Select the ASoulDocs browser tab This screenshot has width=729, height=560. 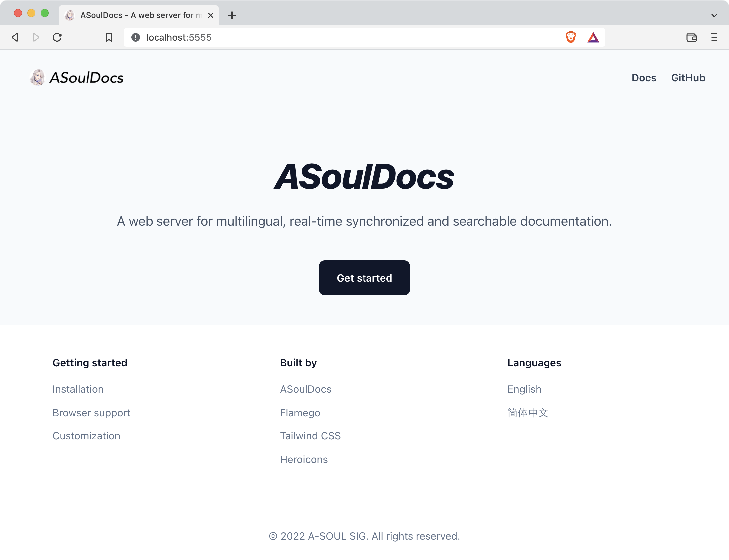[139, 15]
